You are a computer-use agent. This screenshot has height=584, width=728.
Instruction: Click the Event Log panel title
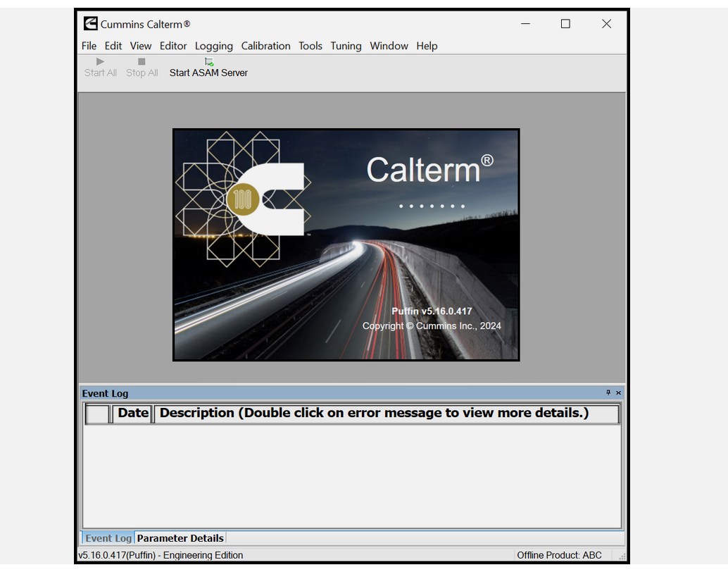105,394
